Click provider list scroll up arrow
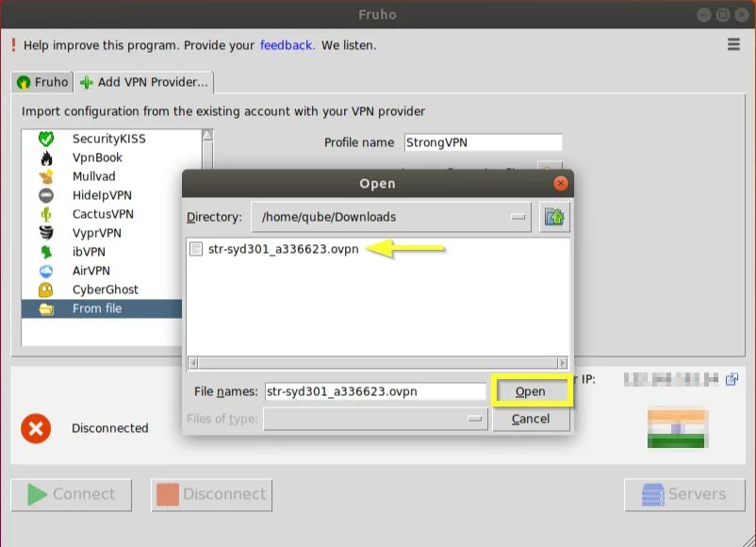 pyautogui.click(x=207, y=135)
